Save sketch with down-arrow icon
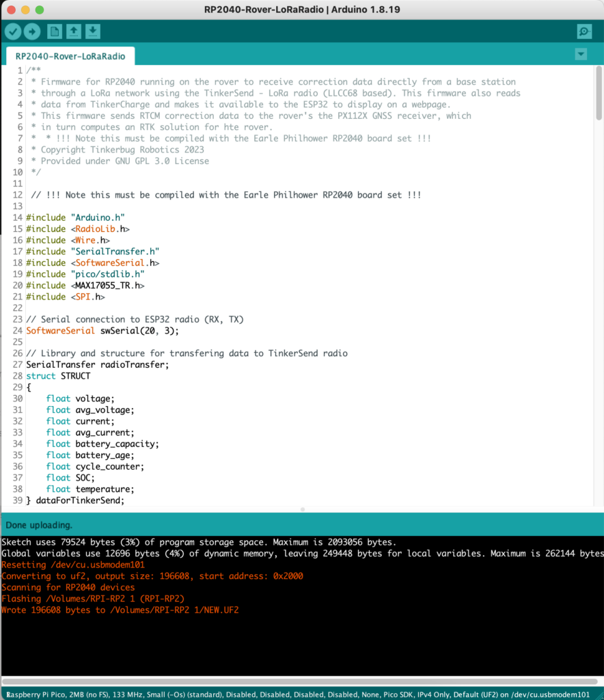Image resolution: width=604 pixels, height=700 pixels. [x=93, y=31]
